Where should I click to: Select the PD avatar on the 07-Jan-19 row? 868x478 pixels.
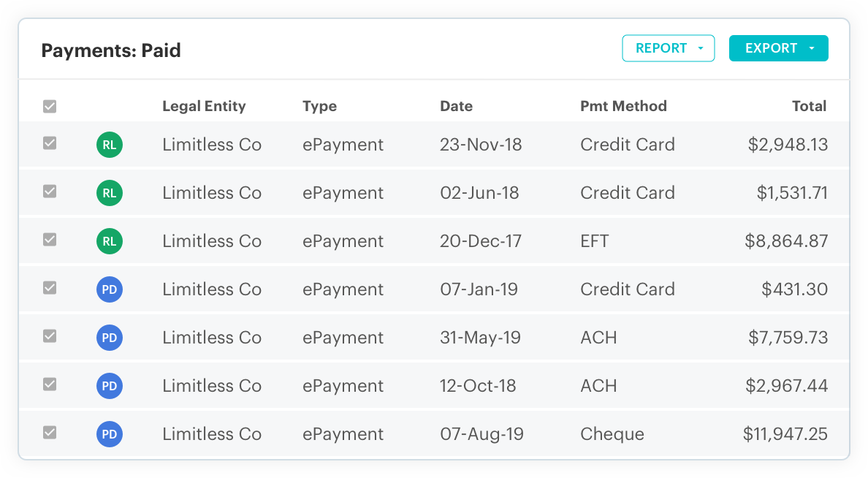pyautogui.click(x=110, y=289)
